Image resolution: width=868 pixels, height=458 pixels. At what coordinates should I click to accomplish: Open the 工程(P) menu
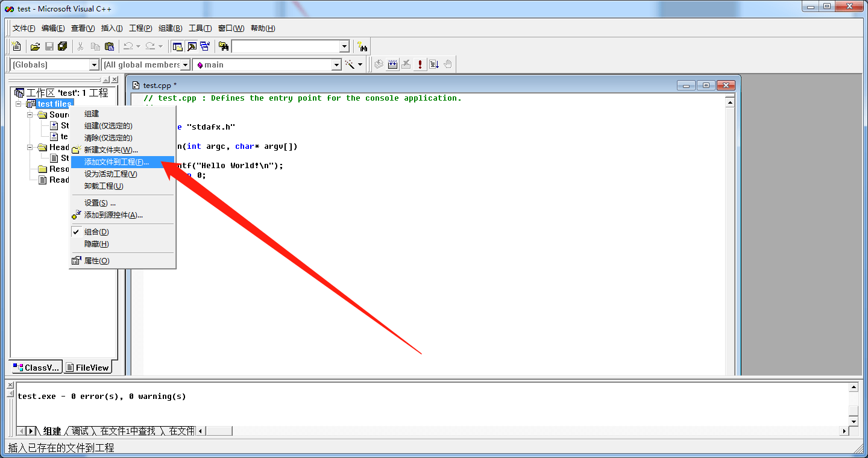coord(140,28)
